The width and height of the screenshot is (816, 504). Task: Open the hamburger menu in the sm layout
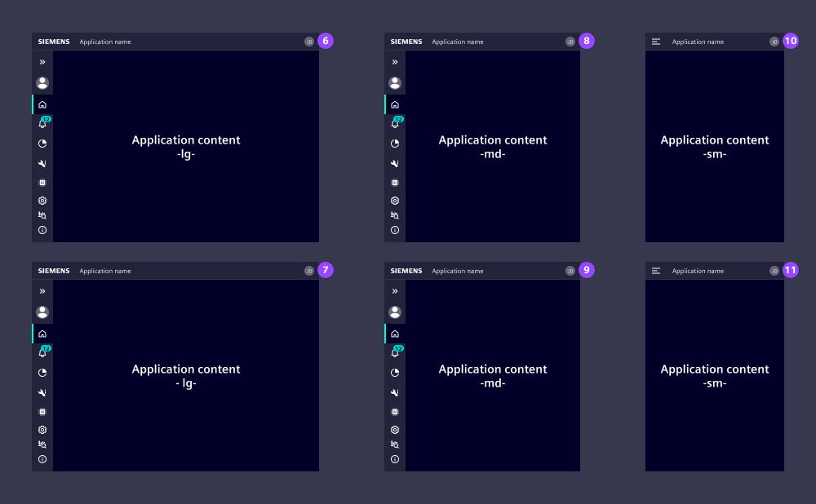coord(656,41)
